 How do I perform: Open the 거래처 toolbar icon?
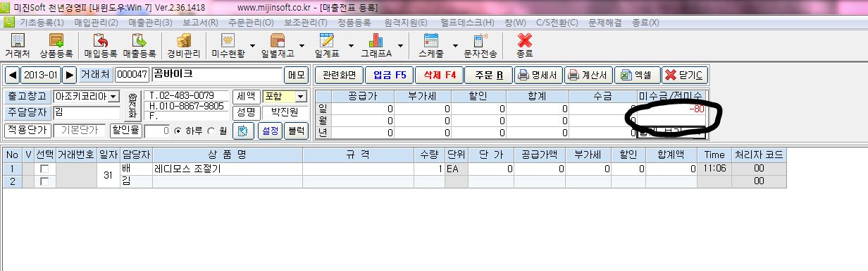click(17, 45)
